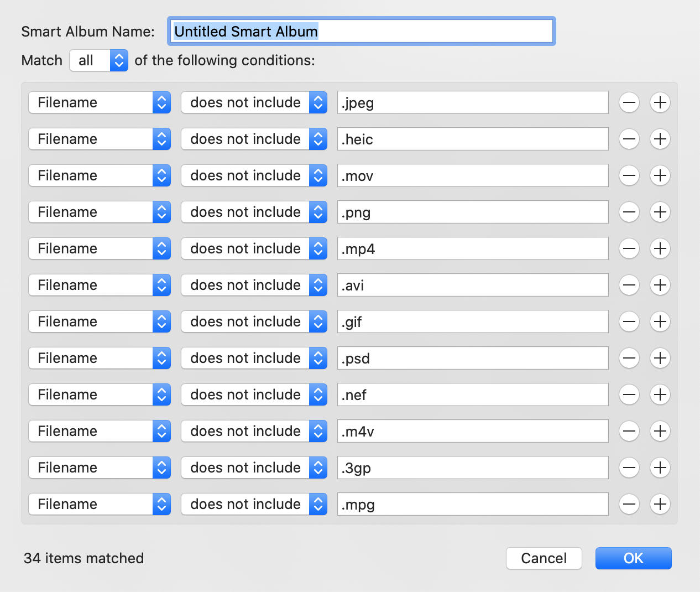Click the .mpg value text field
Image resolution: width=700 pixels, height=592 pixels.
tap(473, 504)
